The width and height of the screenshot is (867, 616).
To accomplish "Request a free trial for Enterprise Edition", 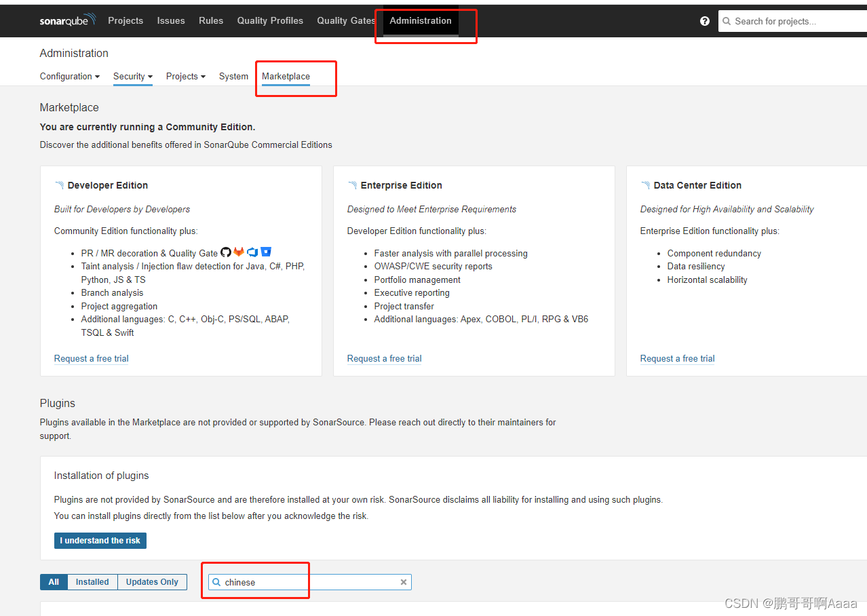I will click(x=385, y=358).
